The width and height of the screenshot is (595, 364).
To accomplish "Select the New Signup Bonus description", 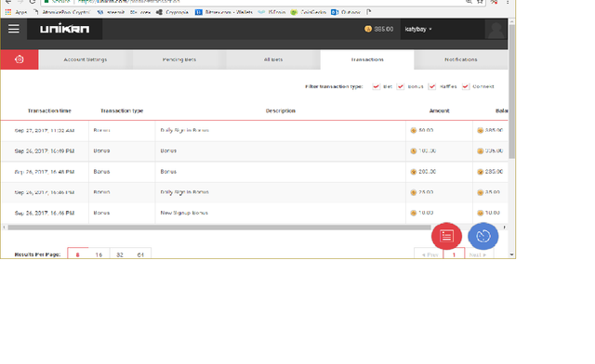I will tap(184, 213).
